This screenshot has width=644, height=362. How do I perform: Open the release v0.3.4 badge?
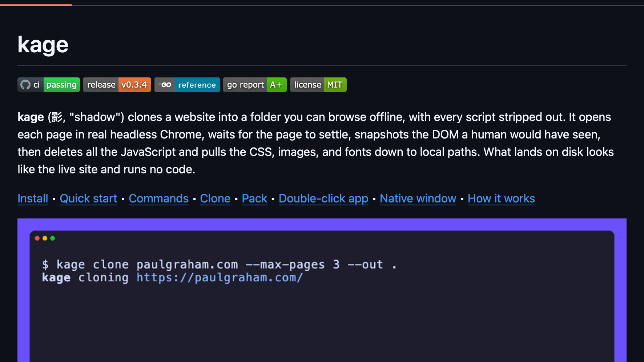click(117, 85)
